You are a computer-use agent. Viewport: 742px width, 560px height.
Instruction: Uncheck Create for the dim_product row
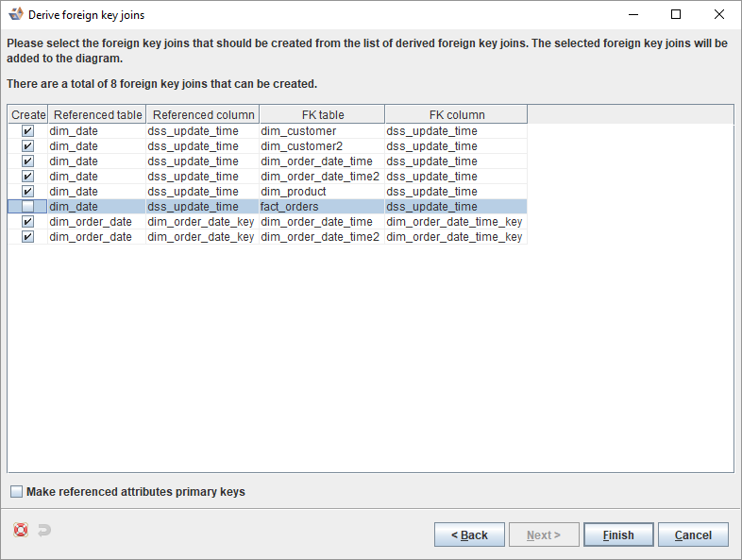pyautogui.click(x=27, y=192)
